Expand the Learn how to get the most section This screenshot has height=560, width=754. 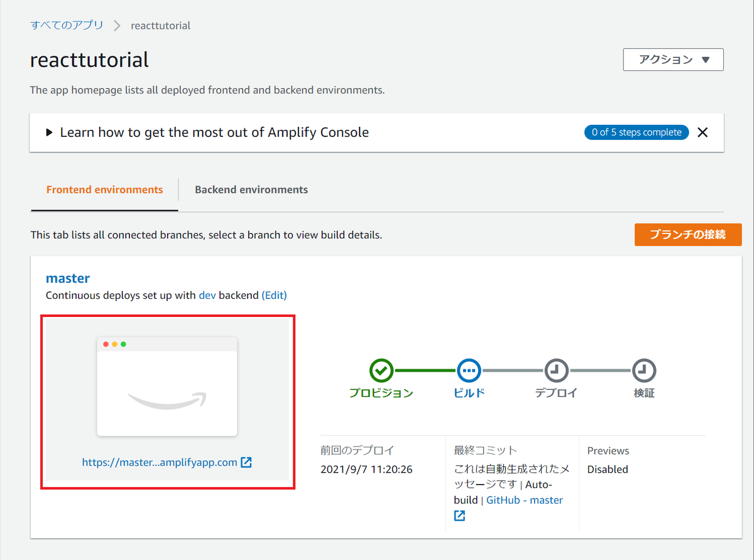click(207, 132)
